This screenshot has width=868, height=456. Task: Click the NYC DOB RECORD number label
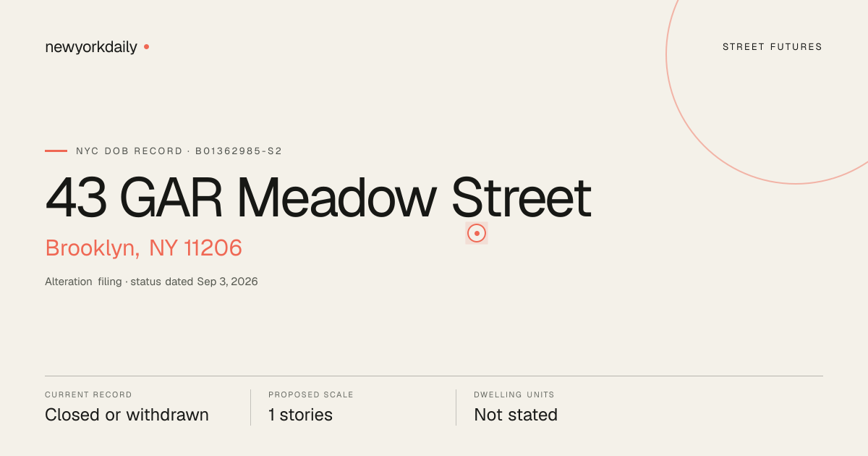[179, 151]
